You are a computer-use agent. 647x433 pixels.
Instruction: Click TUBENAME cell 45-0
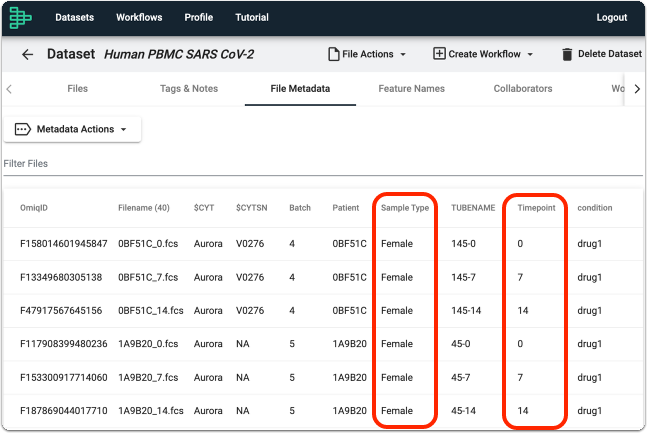point(460,344)
